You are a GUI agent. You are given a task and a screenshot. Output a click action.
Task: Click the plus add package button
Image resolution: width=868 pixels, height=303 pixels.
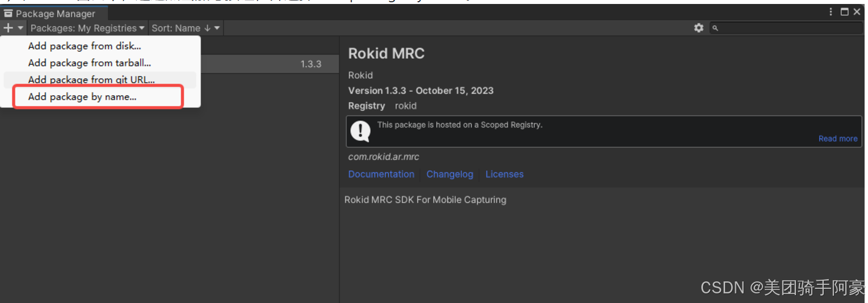[x=14, y=28]
